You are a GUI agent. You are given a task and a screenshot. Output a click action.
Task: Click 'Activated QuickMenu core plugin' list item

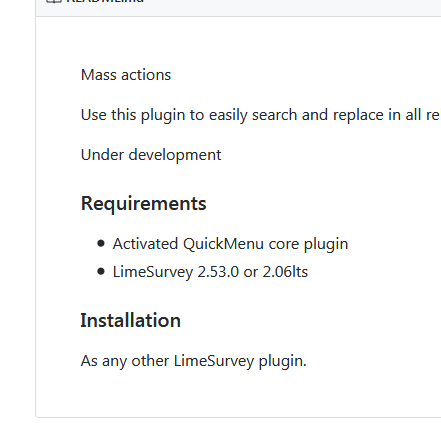pos(230,244)
